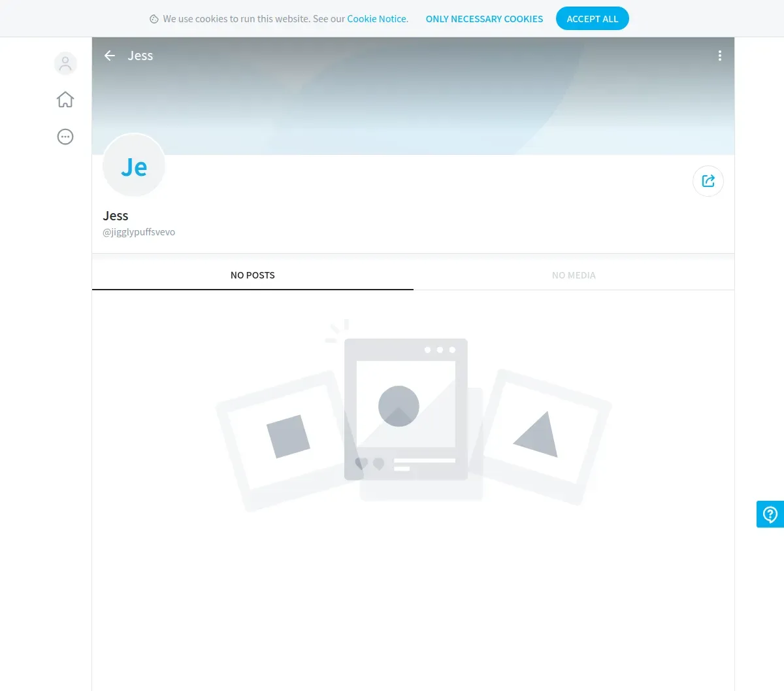The height and width of the screenshot is (691, 784).
Task: Open the More options circle icon in sidebar
Action: [x=65, y=137]
